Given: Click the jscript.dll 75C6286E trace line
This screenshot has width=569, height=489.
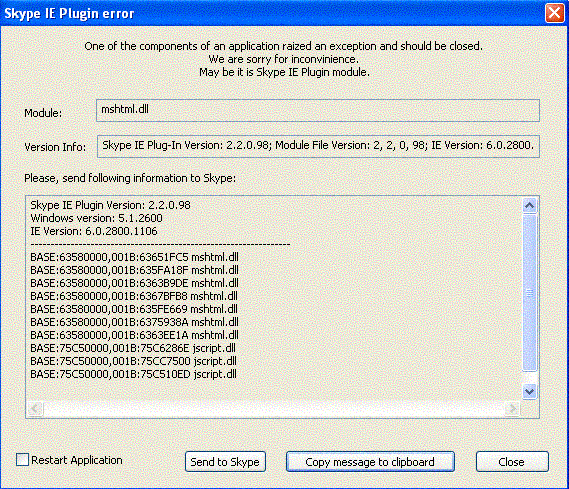Looking at the screenshot, I should click(133, 348).
